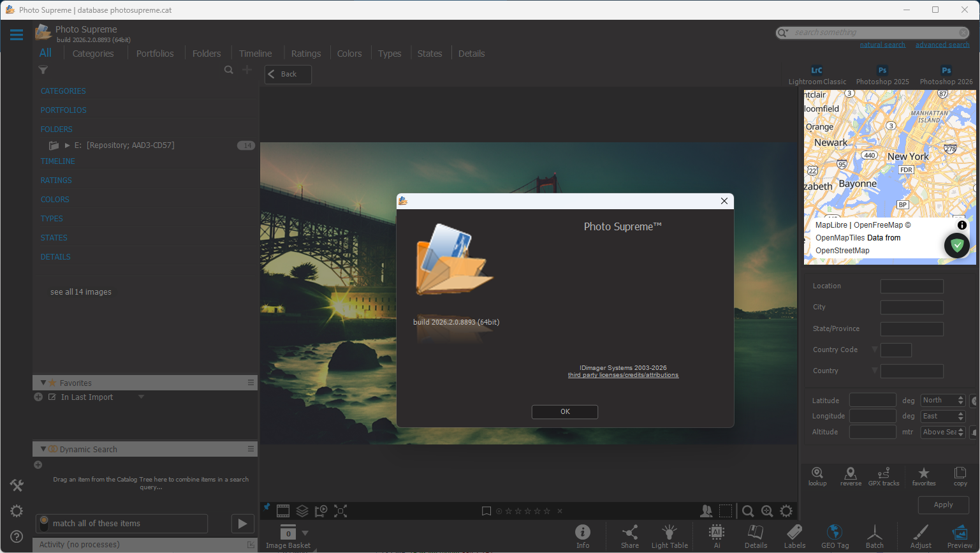Open the Ai panel icon
Screen dimensions: 980x553
pyautogui.click(x=717, y=535)
